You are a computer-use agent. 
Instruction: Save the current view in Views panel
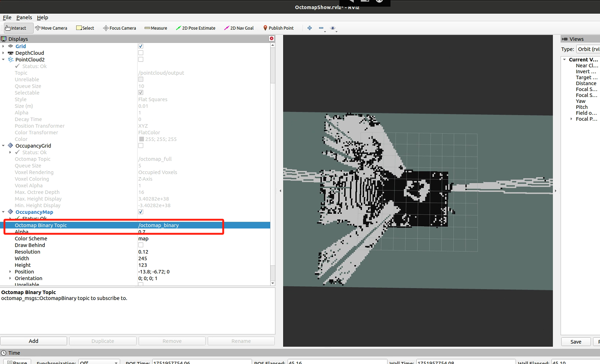576,341
